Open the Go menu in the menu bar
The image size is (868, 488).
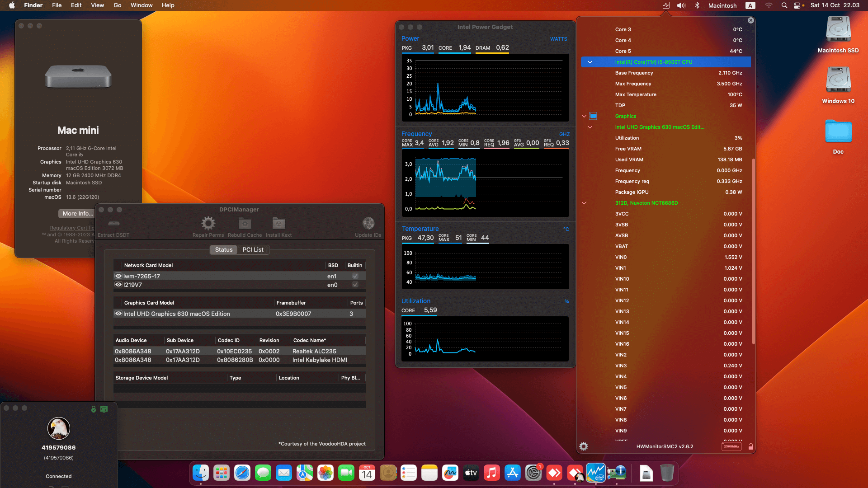point(117,5)
